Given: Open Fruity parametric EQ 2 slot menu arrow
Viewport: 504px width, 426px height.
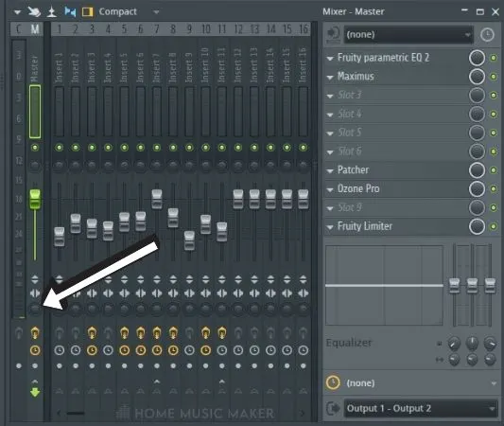Looking at the screenshot, I should point(330,59).
